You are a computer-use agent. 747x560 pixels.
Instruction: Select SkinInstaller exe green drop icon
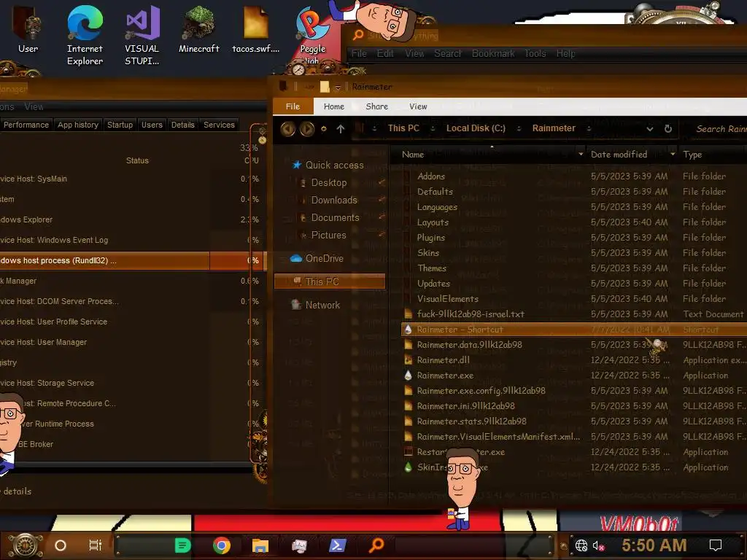coord(408,467)
